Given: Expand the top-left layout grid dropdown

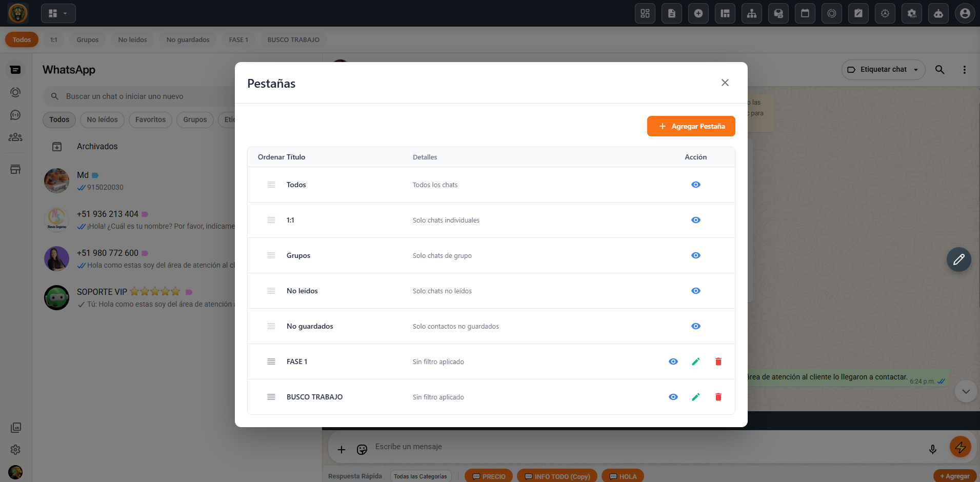Looking at the screenshot, I should point(58,13).
